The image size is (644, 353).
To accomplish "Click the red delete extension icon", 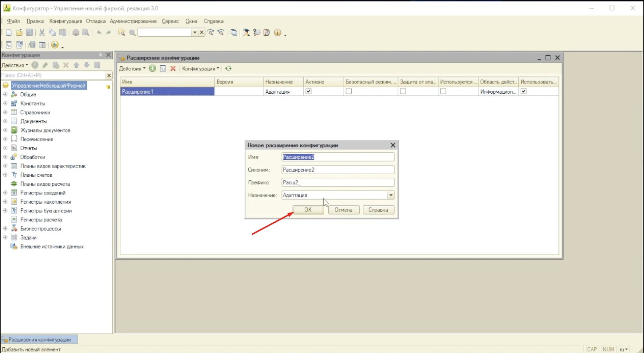I will (173, 68).
